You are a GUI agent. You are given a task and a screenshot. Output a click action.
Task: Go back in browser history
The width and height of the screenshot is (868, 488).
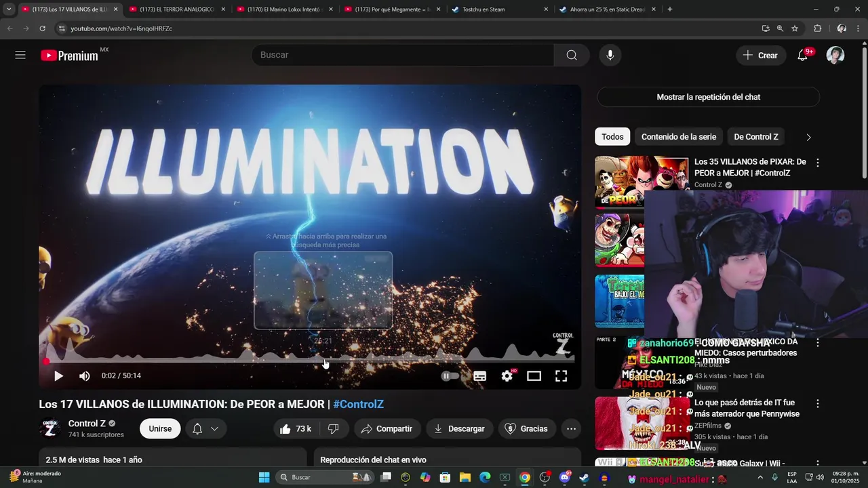coord(9,28)
